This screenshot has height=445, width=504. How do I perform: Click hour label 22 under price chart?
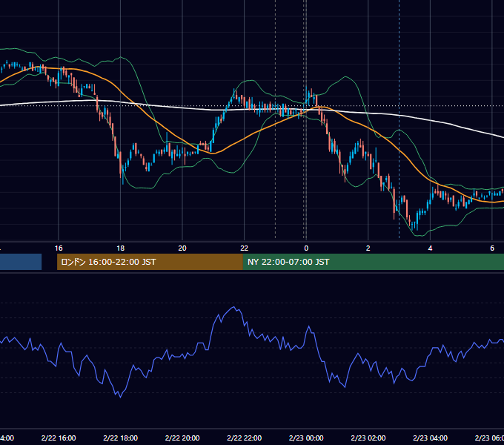(245, 248)
